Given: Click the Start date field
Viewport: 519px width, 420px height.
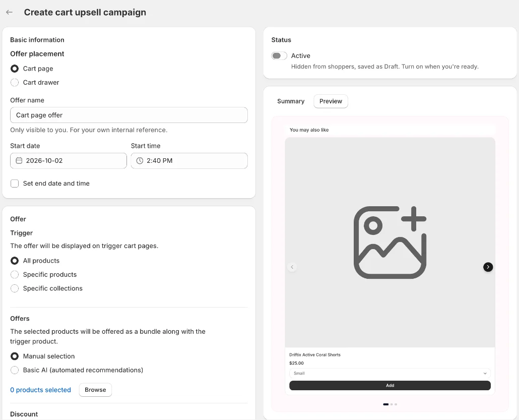Looking at the screenshot, I should point(69,161).
